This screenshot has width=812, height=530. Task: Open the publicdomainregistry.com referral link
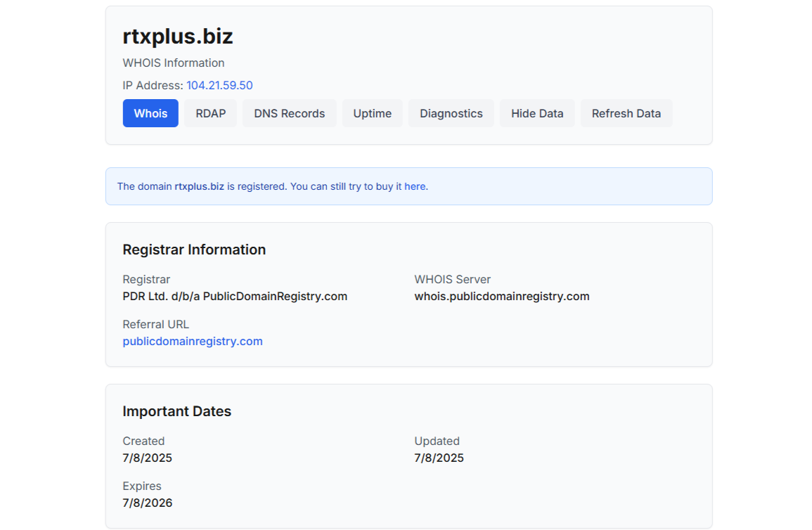[x=193, y=342]
